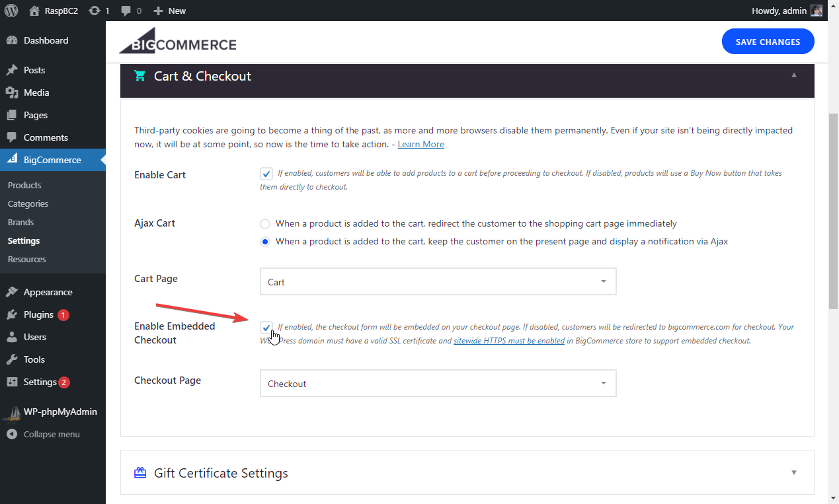Go to Products submenu under BigCommerce
The width and height of the screenshot is (839, 504).
(x=24, y=185)
